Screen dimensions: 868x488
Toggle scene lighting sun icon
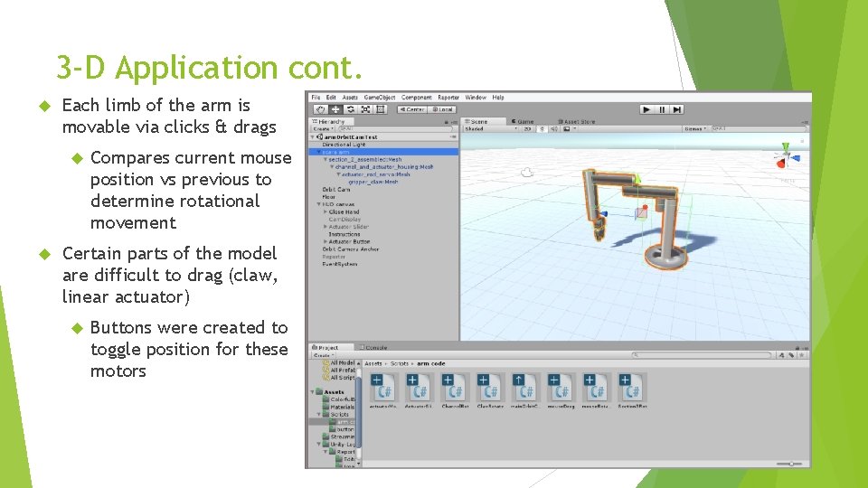tap(542, 129)
